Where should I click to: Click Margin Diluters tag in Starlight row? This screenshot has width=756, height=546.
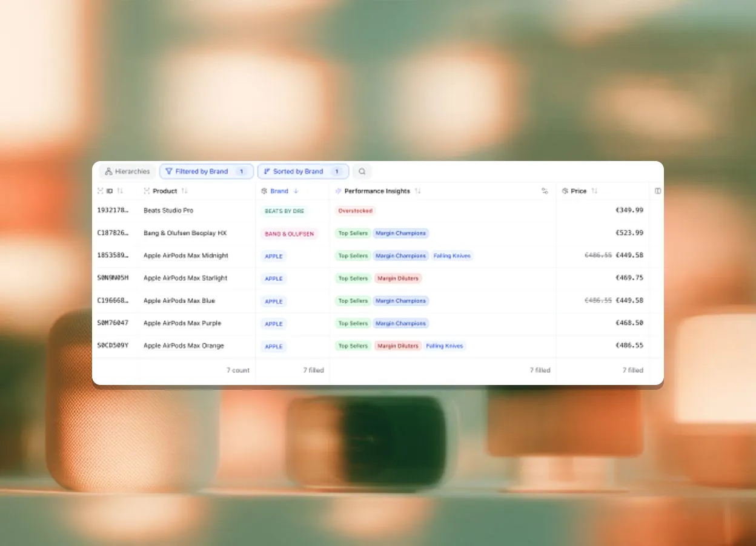click(397, 278)
